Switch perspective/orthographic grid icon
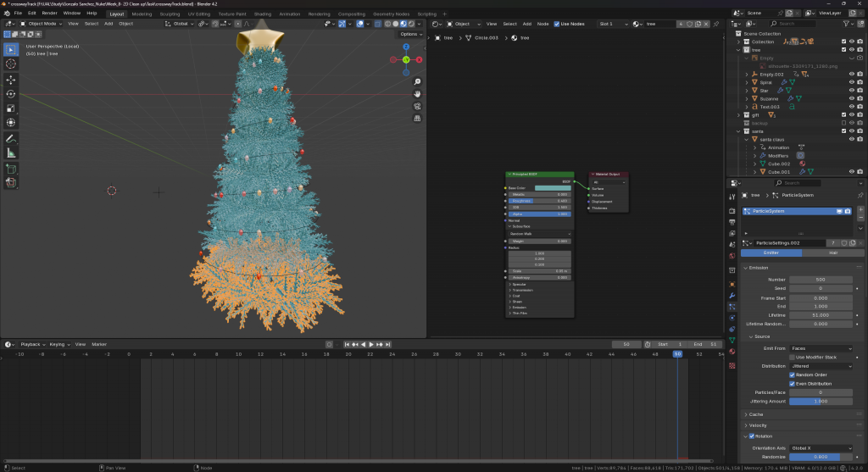Image resolution: width=868 pixels, height=472 pixels. point(417,119)
